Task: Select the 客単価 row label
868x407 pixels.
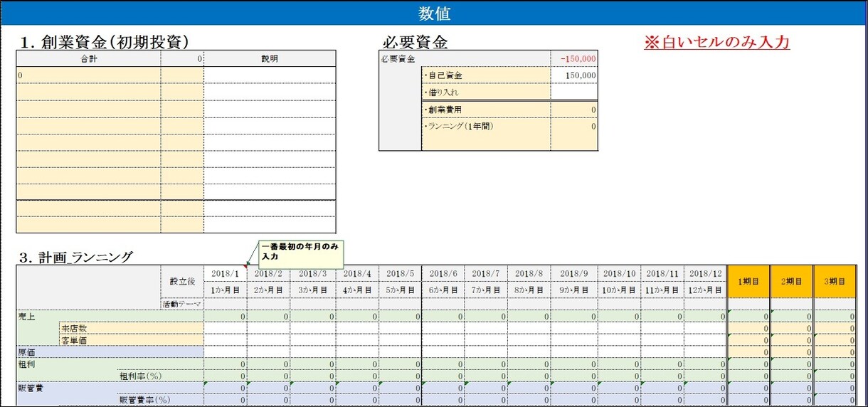Action: pyautogui.click(x=132, y=340)
